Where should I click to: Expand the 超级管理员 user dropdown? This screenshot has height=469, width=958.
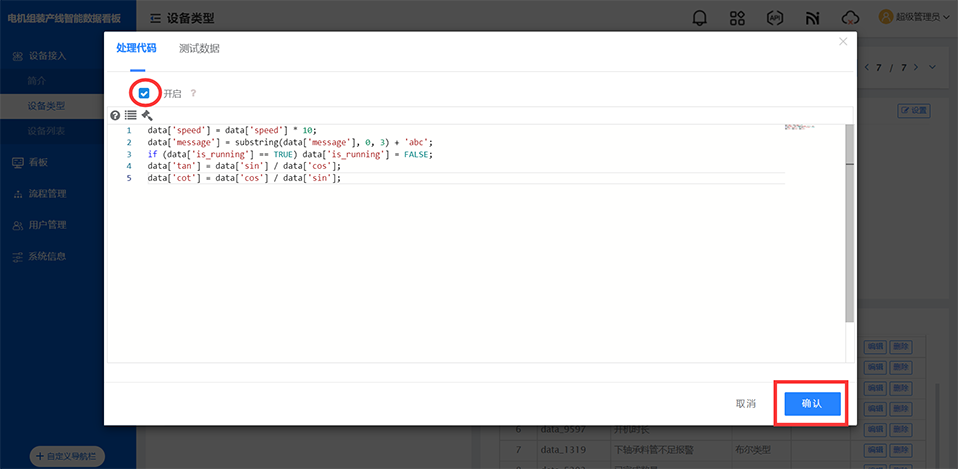point(913,17)
